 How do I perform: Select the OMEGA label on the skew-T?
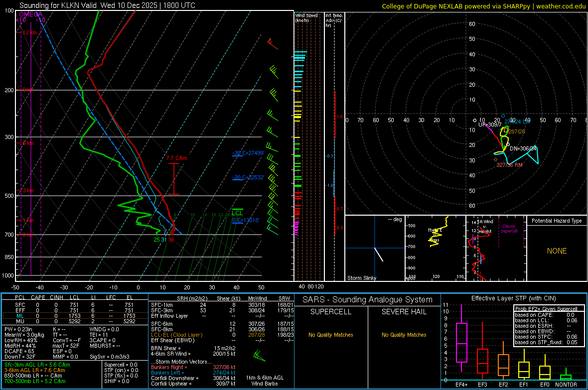click(30, 14)
